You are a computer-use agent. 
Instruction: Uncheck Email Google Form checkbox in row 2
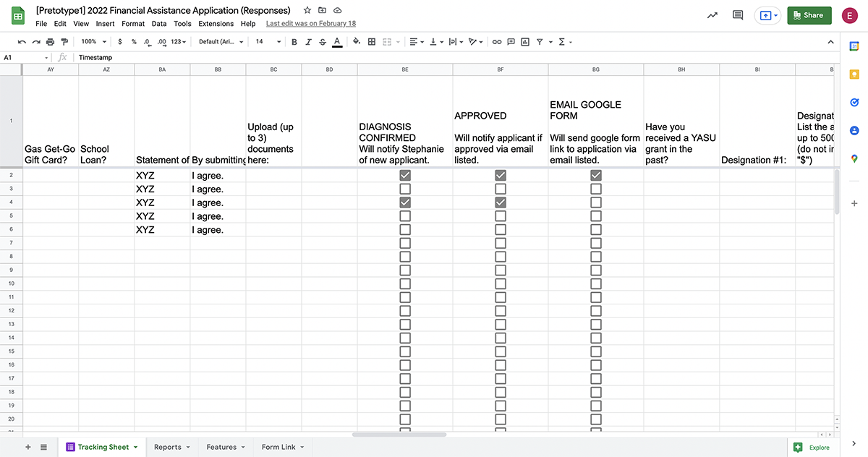coord(596,175)
